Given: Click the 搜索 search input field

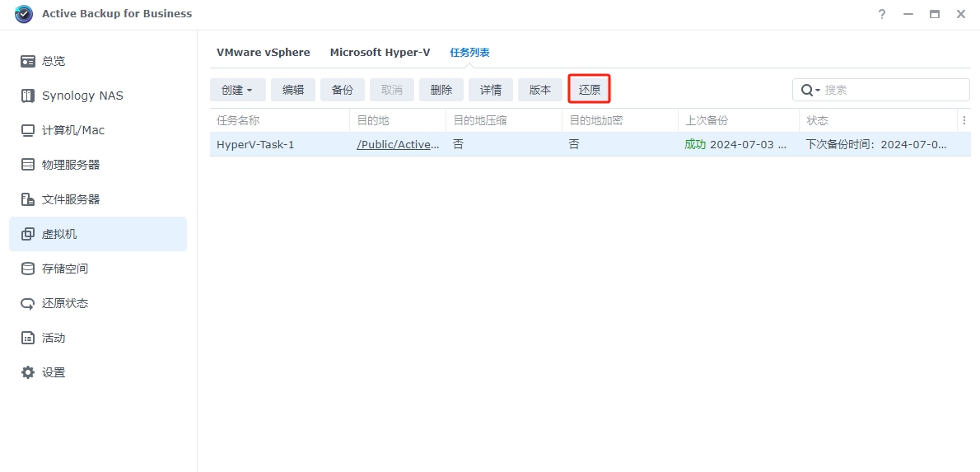Looking at the screenshot, I should pyautogui.click(x=894, y=90).
